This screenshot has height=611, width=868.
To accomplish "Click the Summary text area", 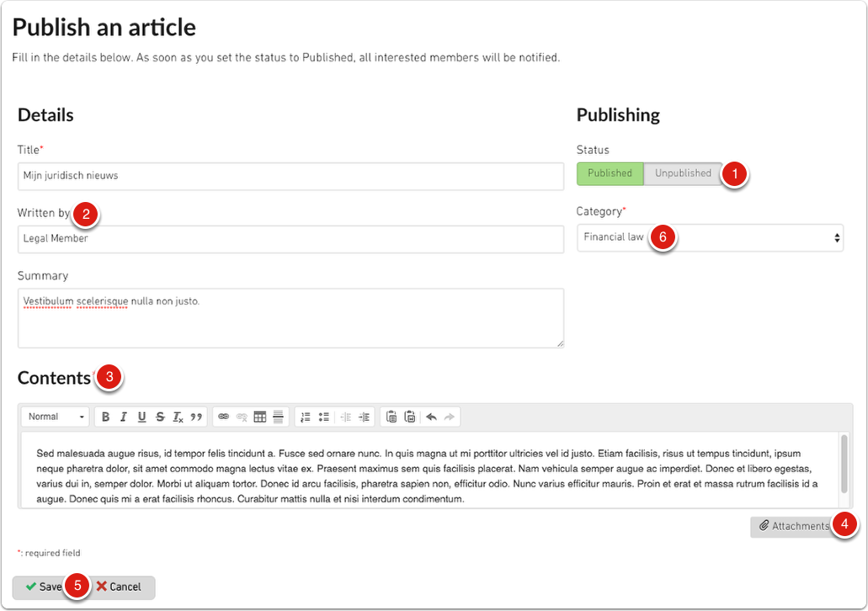I will click(290, 318).
